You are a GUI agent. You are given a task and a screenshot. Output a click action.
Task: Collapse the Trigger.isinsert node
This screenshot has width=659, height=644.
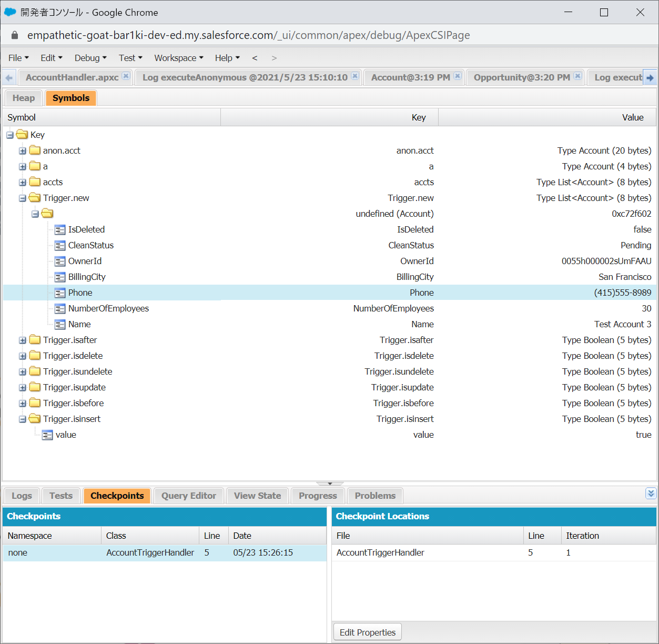click(23, 419)
